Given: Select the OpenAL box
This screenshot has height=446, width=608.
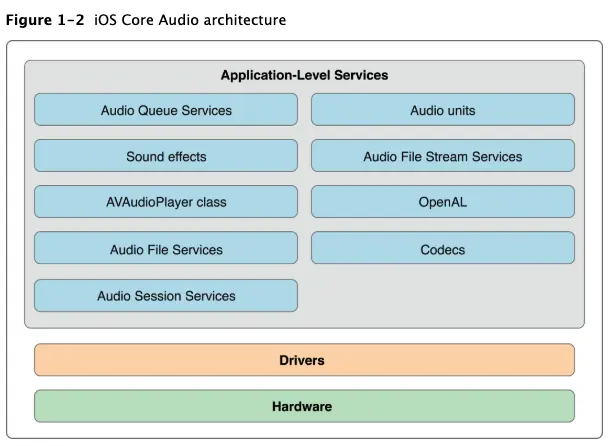Looking at the screenshot, I should coord(443,202).
